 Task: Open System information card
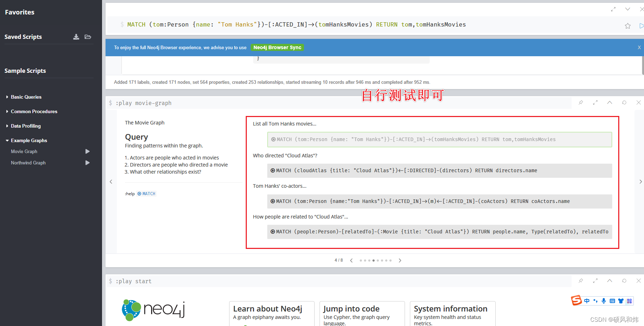(x=453, y=314)
